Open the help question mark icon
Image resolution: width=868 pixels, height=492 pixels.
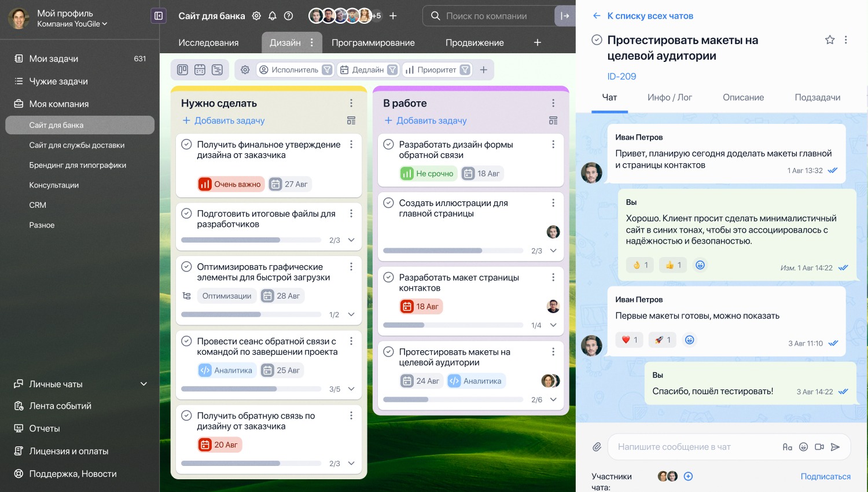click(x=289, y=16)
